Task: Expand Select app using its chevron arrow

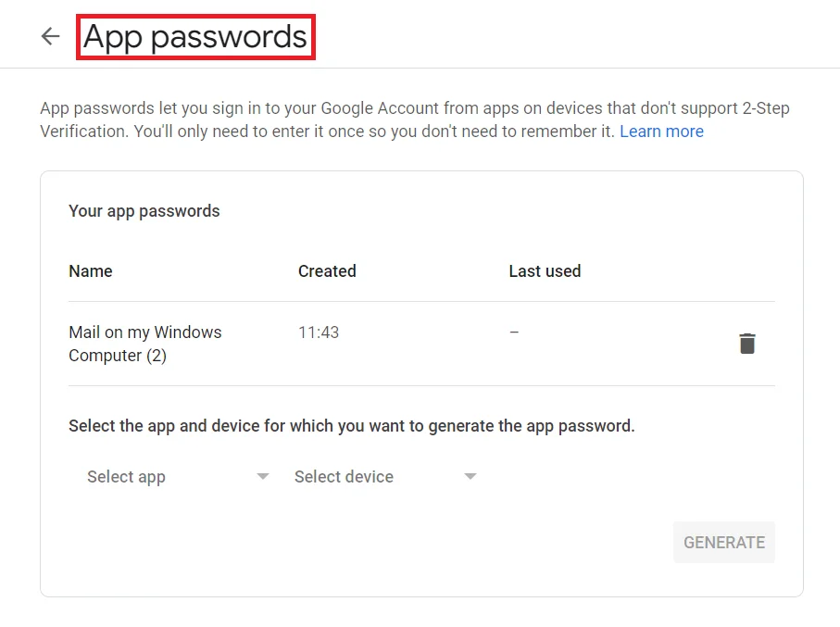Action: [x=262, y=476]
